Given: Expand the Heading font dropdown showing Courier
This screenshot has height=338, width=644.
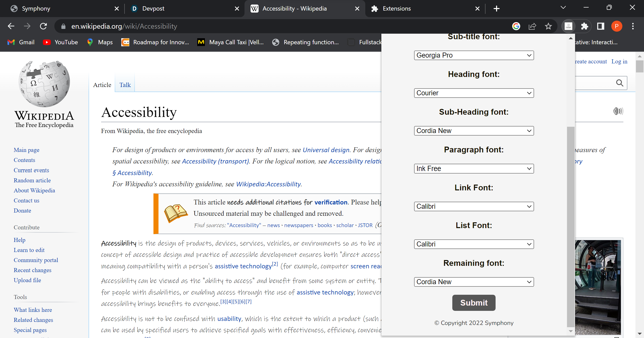Looking at the screenshot, I should (474, 93).
